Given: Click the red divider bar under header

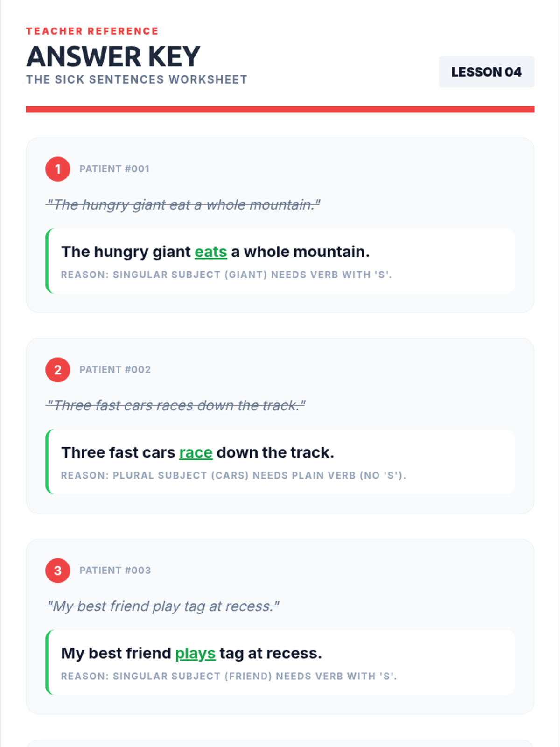Looking at the screenshot, I should coord(280,109).
